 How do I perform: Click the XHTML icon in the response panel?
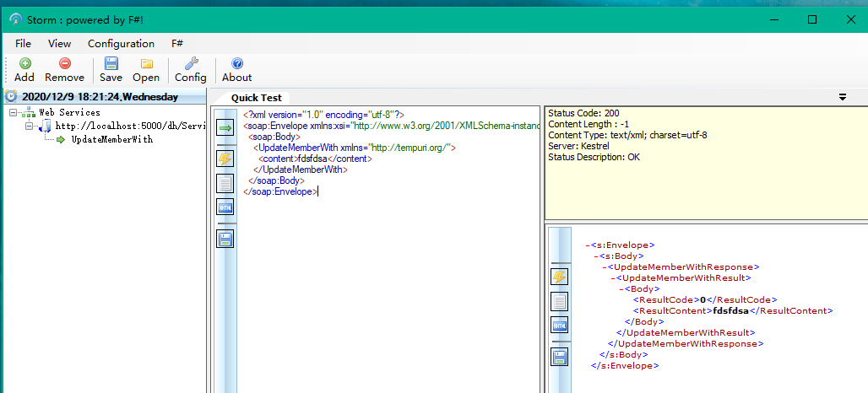(x=560, y=325)
